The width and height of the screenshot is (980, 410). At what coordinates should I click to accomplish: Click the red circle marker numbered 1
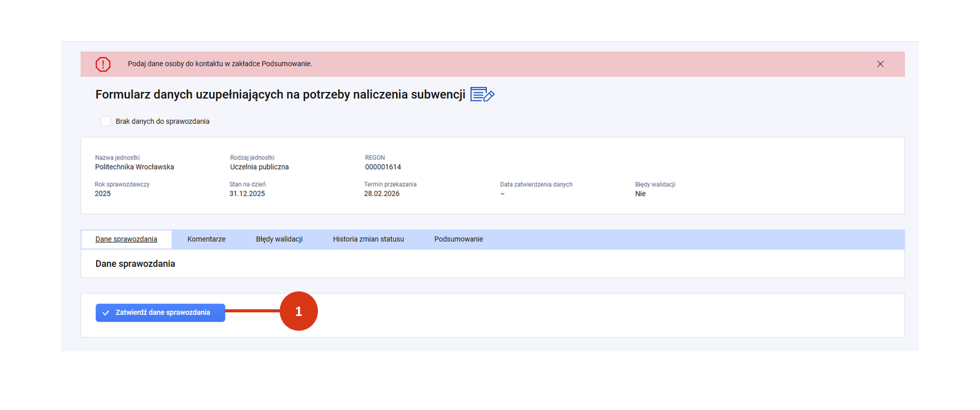tap(299, 311)
